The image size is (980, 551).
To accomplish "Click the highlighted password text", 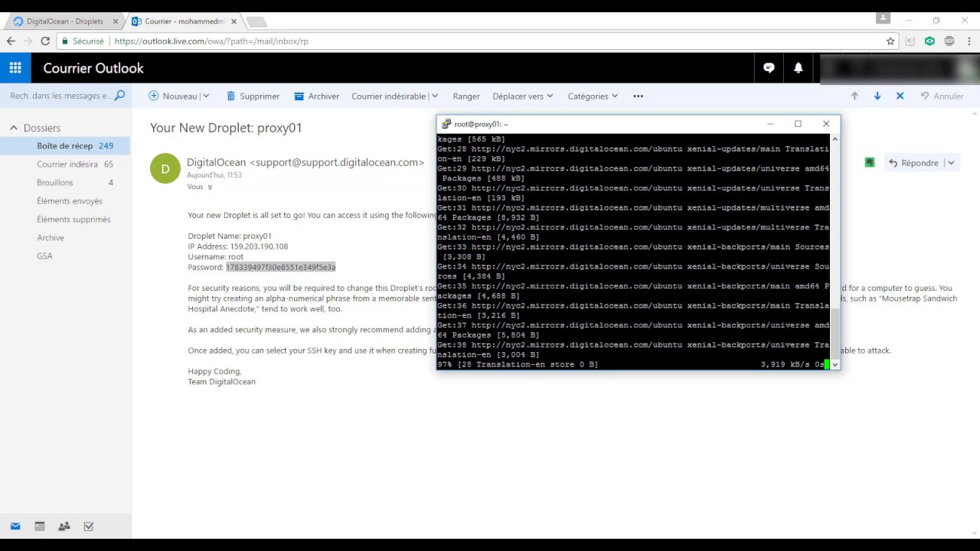I will coord(281,267).
